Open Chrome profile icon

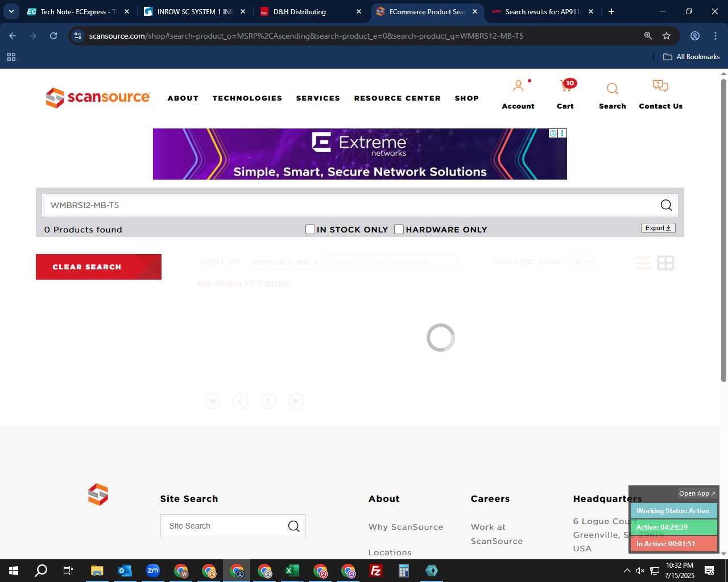click(x=695, y=36)
